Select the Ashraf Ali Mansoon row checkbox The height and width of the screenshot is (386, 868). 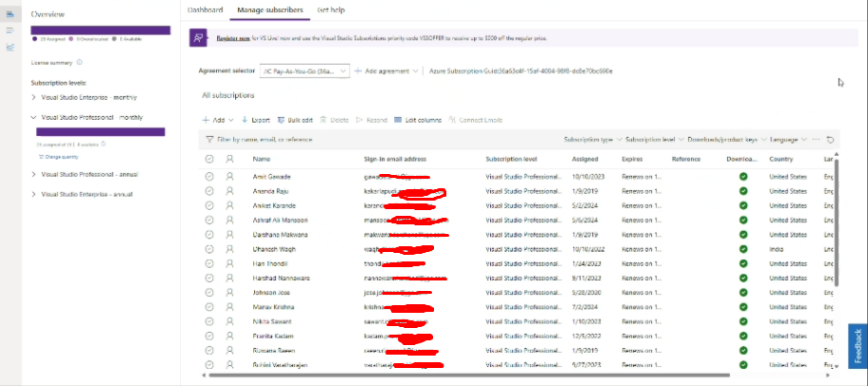(x=209, y=221)
